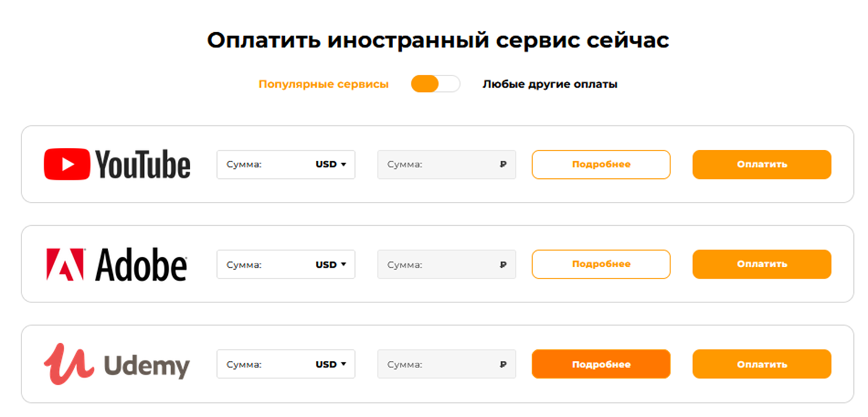Pay for Adobe with "Оплатить" button
The height and width of the screenshot is (417, 868).
762,264
